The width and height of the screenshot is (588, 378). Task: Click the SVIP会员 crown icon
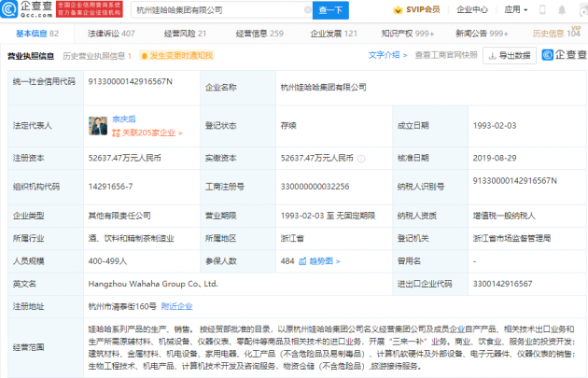click(x=398, y=10)
